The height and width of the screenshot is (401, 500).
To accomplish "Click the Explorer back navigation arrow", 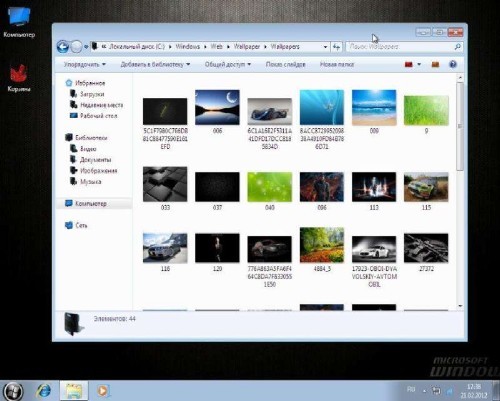I will pos(63,47).
